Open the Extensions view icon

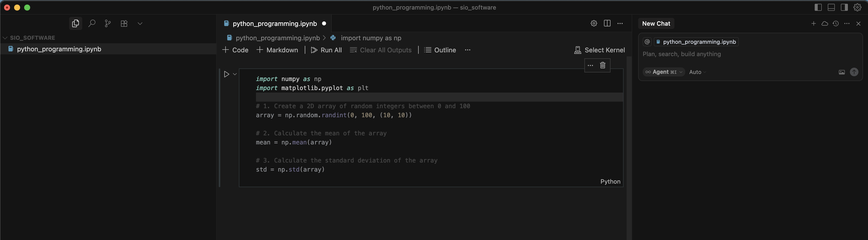tap(124, 23)
